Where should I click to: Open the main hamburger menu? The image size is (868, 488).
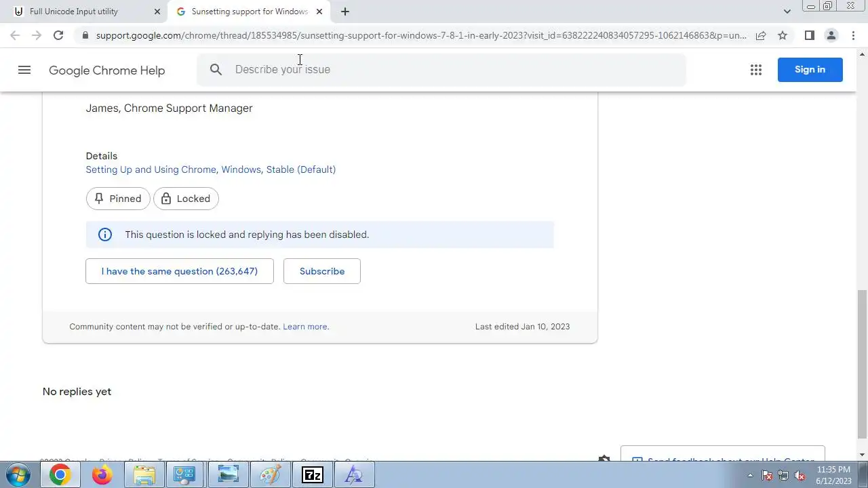24,70
